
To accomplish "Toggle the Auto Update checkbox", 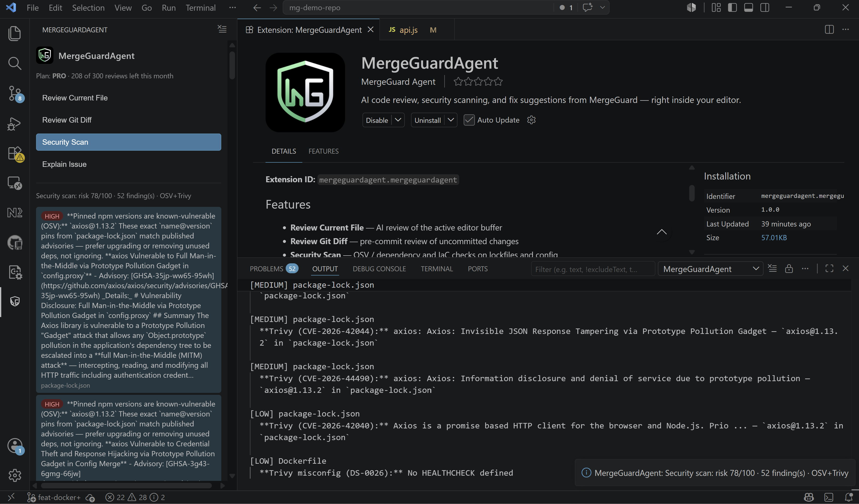I will (469, 120).
